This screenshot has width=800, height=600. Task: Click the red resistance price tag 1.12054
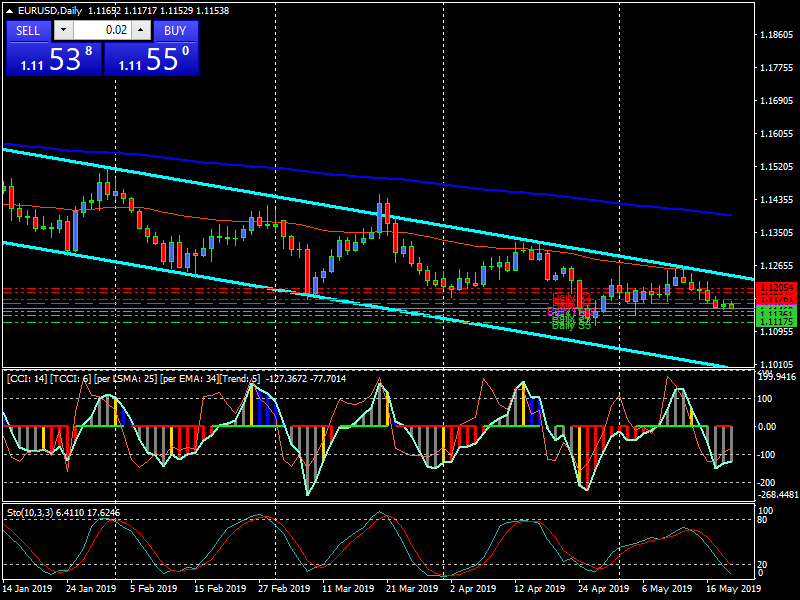click(775, 288)
